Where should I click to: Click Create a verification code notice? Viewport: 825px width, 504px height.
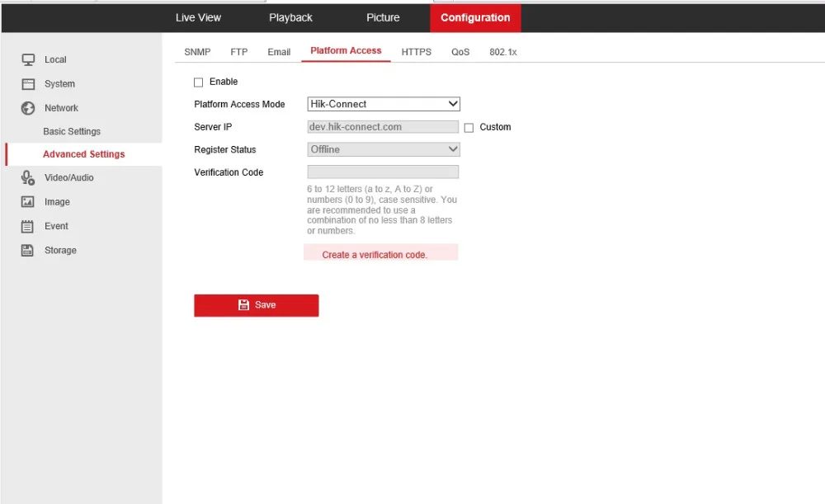(x=381, y=252)
